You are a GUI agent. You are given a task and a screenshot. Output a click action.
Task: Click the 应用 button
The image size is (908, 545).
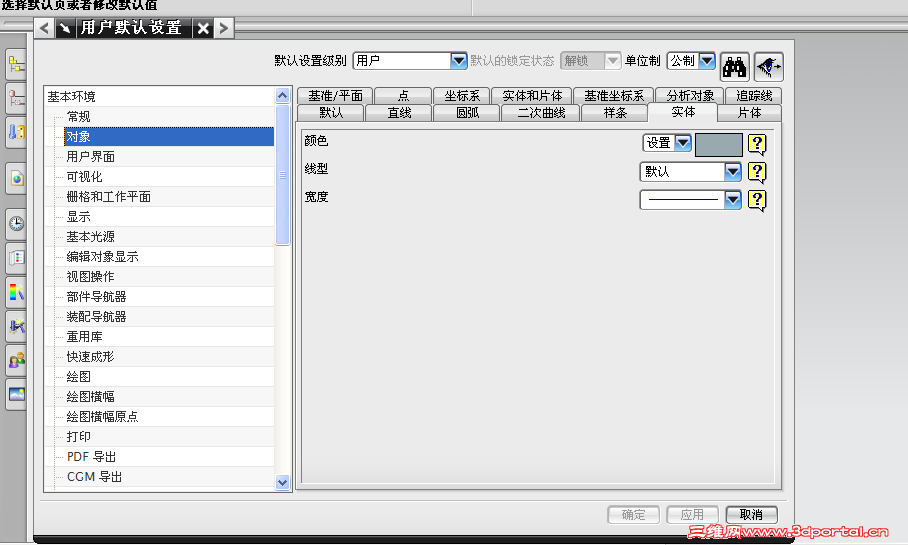click(x=693, y=515)
